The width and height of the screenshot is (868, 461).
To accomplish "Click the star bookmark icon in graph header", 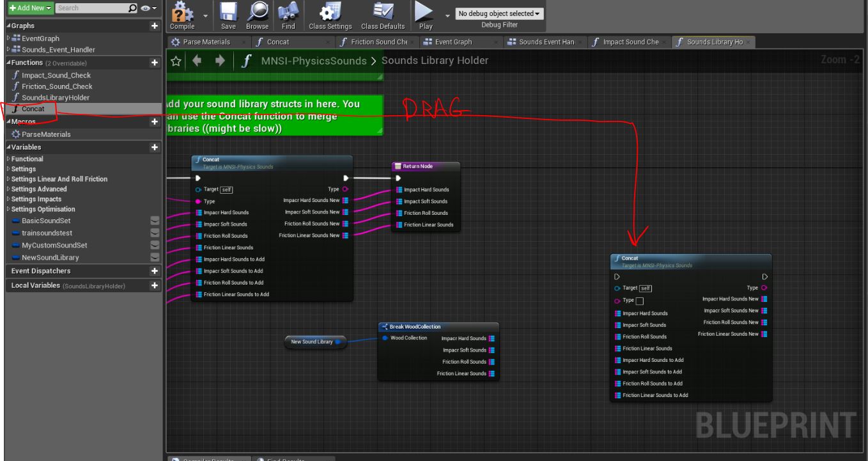I will point(176,61).
